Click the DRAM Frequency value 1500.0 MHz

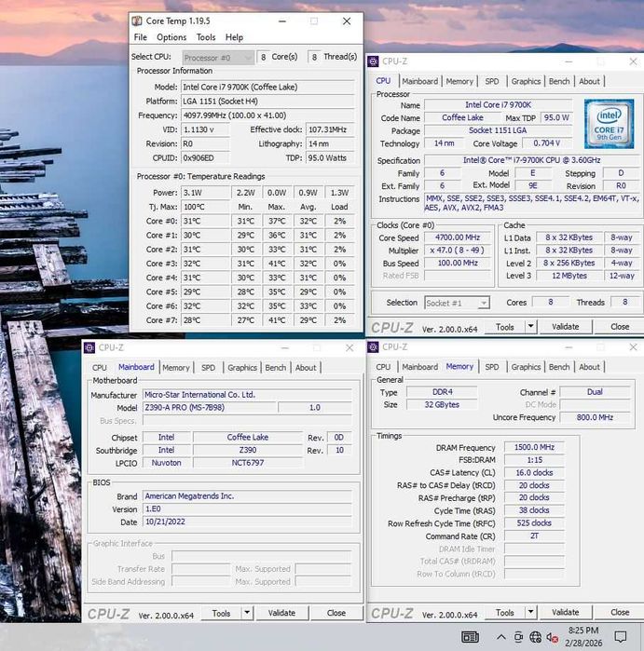click(x=534, y=447)
